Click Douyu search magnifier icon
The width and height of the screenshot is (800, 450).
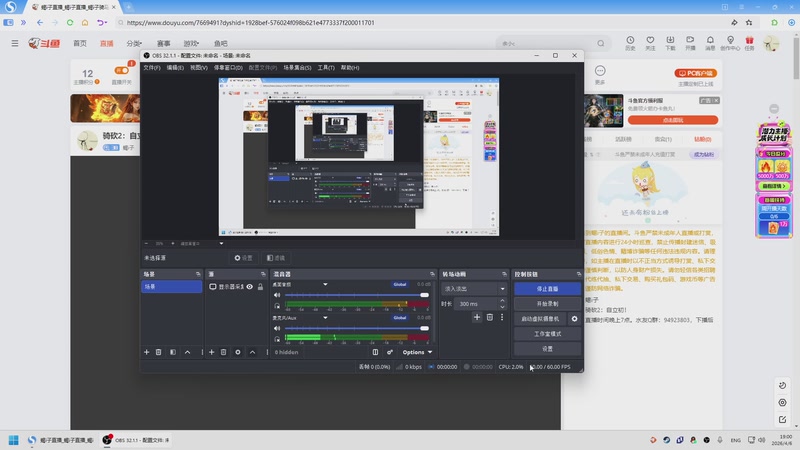601,43
